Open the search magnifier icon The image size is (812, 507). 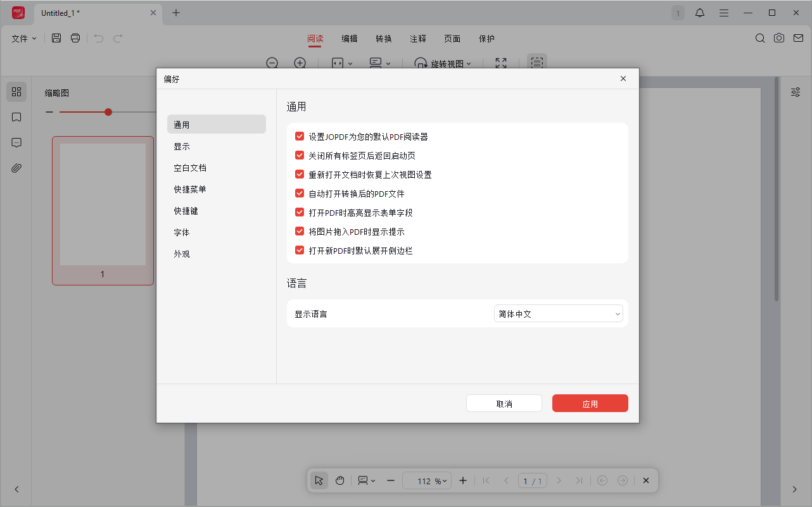(x=760, y=39)
